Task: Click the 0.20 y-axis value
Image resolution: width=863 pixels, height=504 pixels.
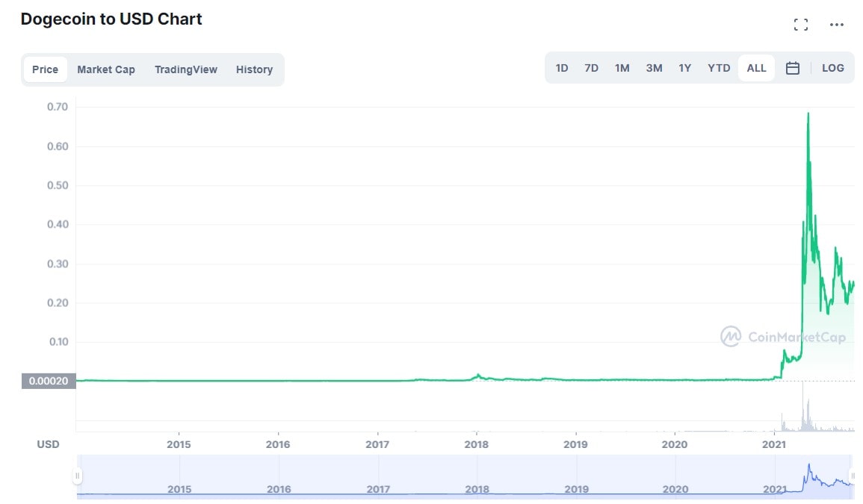Action: (58, 302)
